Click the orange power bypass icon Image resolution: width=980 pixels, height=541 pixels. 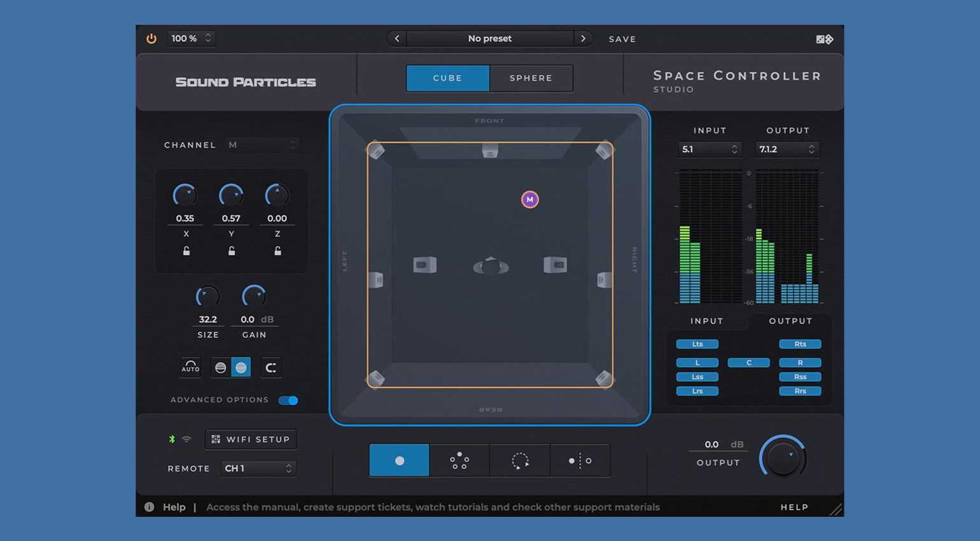pyautogui.click(x=151, y=39)
